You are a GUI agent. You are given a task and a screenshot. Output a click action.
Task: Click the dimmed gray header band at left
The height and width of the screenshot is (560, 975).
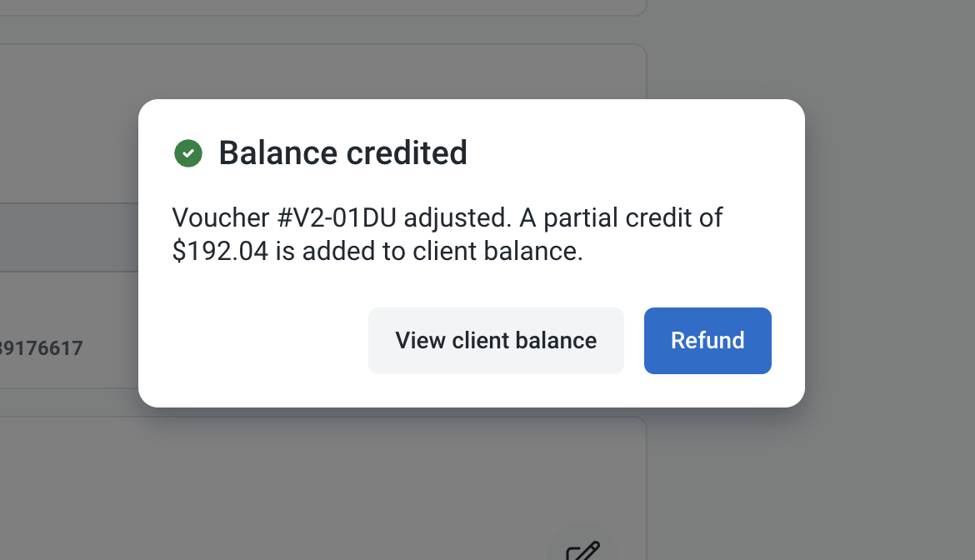click(x=67, y=237)
